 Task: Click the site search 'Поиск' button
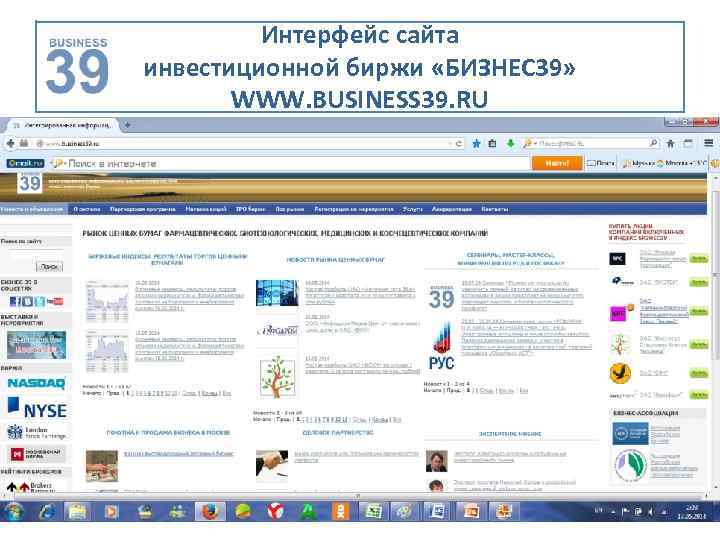49,266
